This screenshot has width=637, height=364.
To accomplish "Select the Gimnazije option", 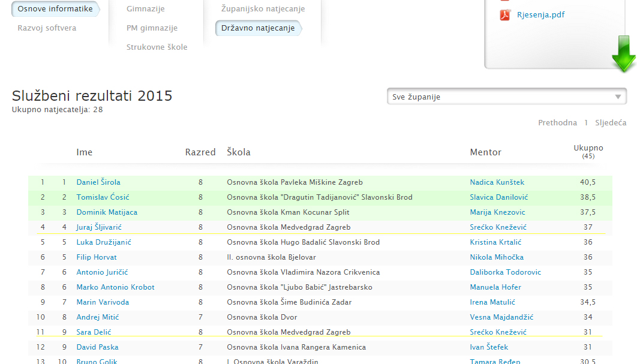I will pyautogui.click(x=145, y=9).
